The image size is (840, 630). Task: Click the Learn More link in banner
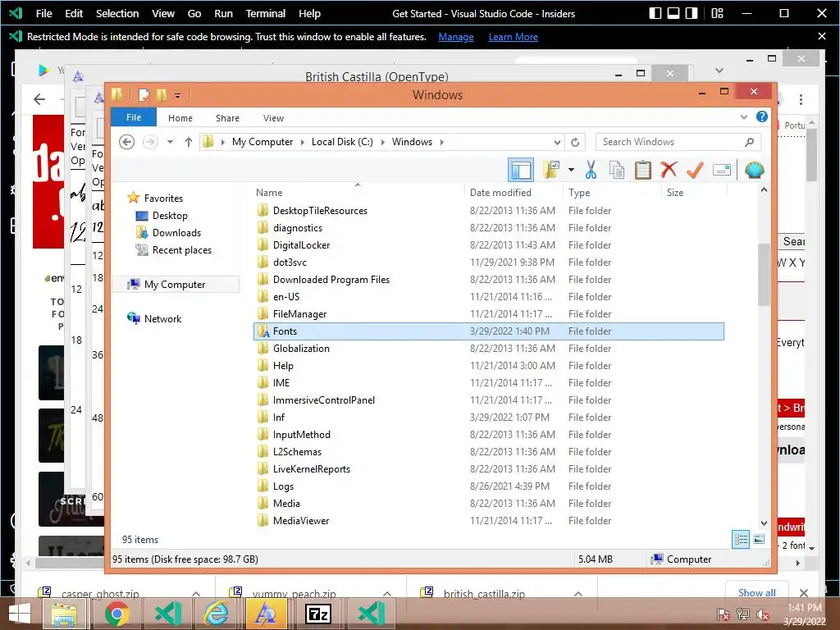coord(514,37)
